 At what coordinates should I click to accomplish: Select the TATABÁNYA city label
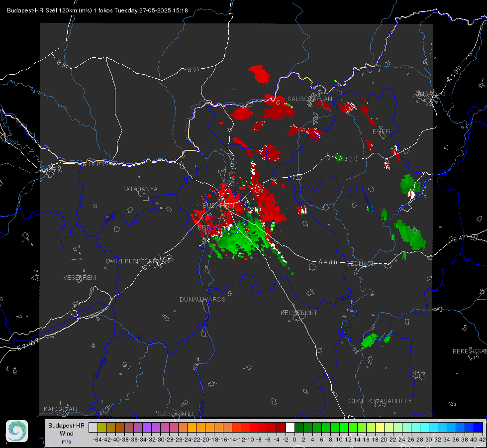point(140,189)
